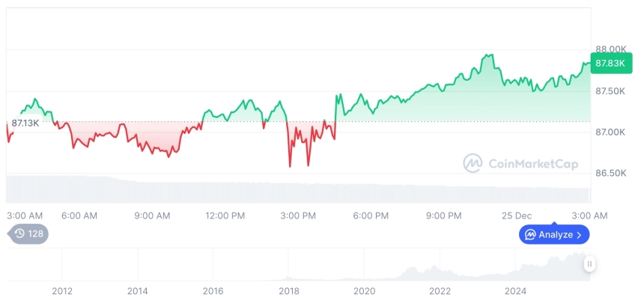Jump to 2020 in the overview navigator
The width and height of the screenshot is (644, 300).
click(x=364, y=290)
